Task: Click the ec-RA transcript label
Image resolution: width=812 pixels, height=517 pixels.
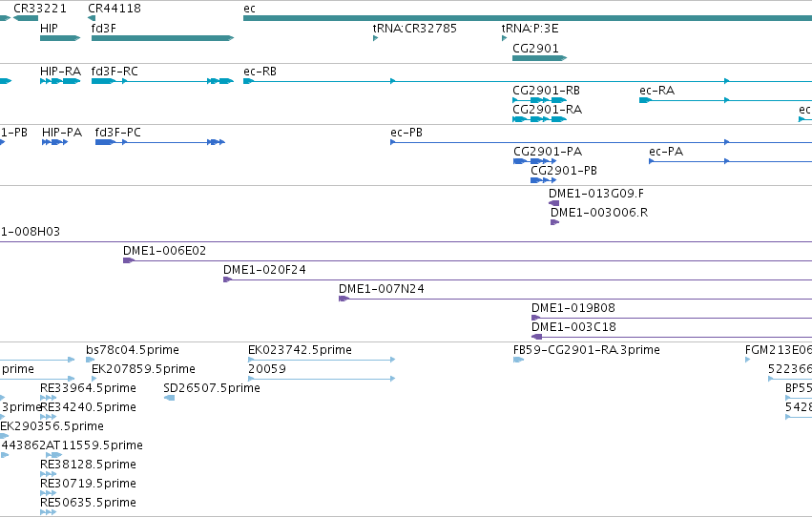Action: tap(657, 91)
